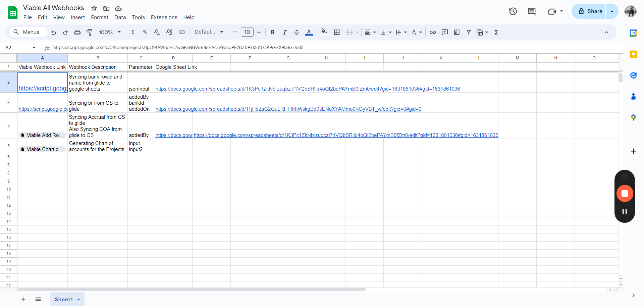Format as currency with pound icon

click(133, 32)
